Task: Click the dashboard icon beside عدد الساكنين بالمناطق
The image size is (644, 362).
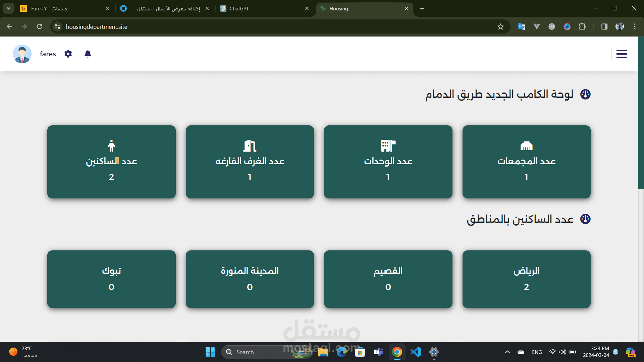Action: (585, 219)
